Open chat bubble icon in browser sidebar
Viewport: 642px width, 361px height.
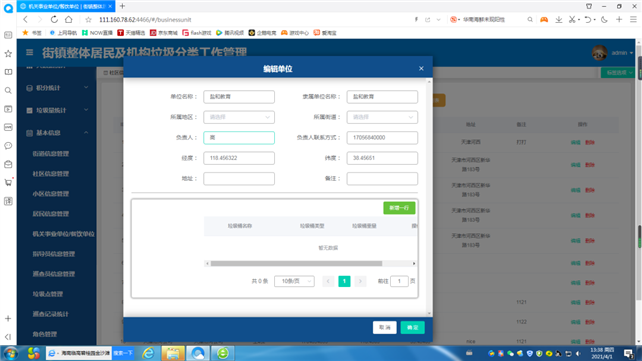8,146
